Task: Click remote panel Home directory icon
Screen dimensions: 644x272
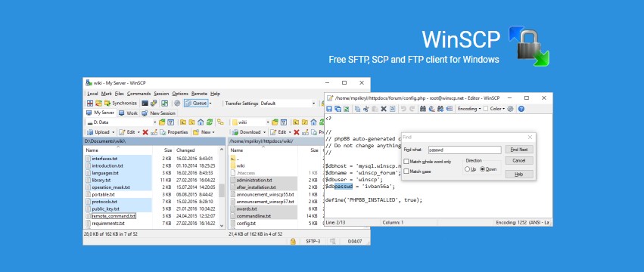Action: (313, 122)
